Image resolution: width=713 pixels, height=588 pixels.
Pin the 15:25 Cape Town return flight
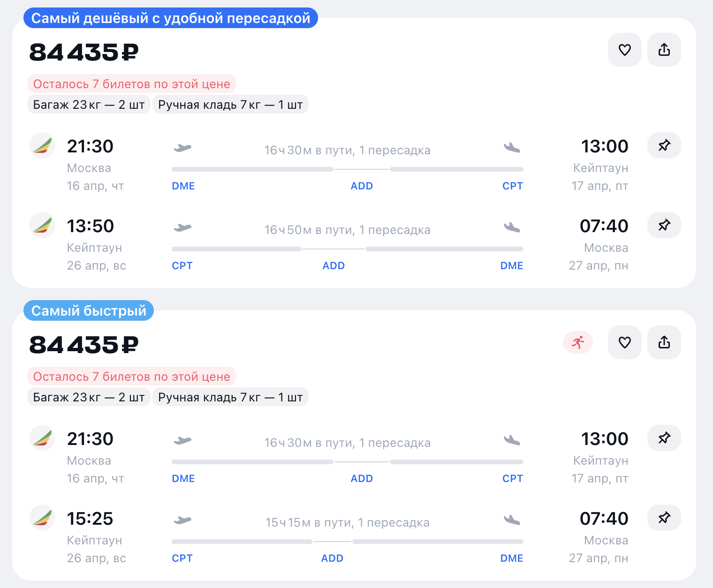click(664, 518)
